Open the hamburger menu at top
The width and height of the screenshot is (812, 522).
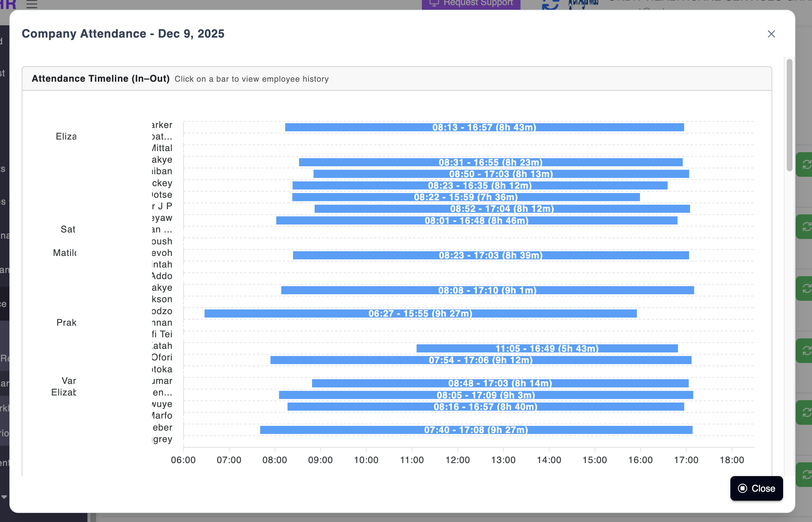click(x=32, y=4)
